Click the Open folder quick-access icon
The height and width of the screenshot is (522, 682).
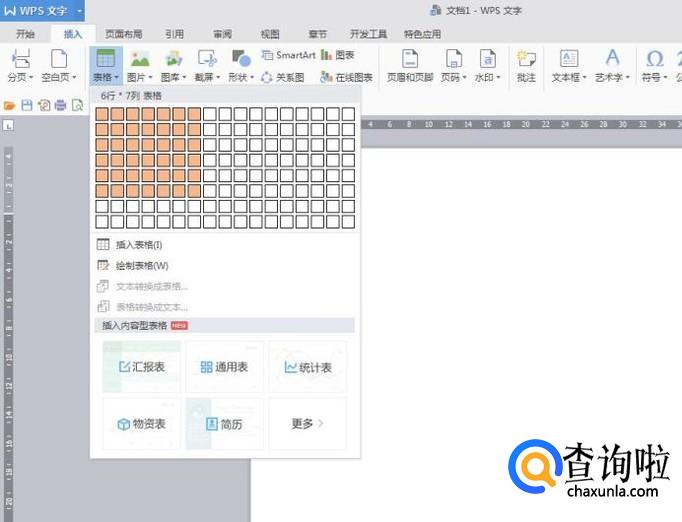click(9, 105)
